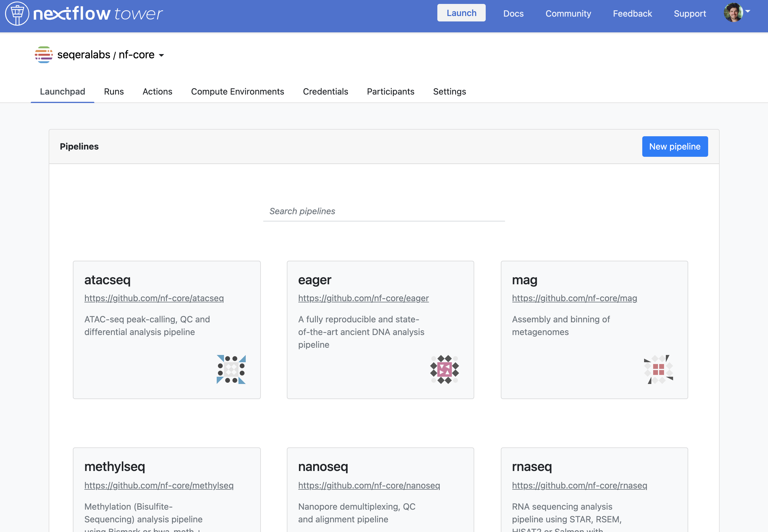Go to the Compute Environments tab
The height and width of the screenshot is (532, 768).
pyautogui.click(x=238, y=91)
